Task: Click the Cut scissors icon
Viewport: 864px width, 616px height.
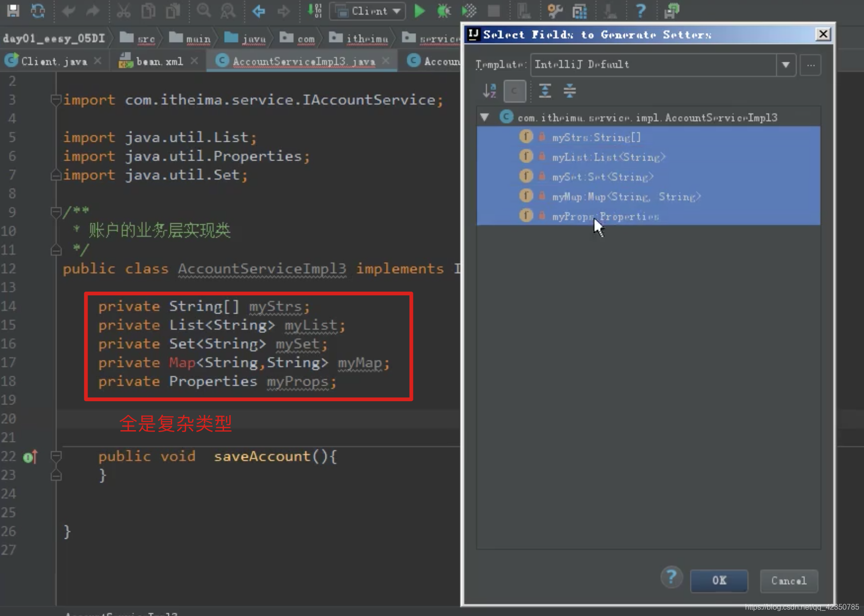Action: (124, 11)
